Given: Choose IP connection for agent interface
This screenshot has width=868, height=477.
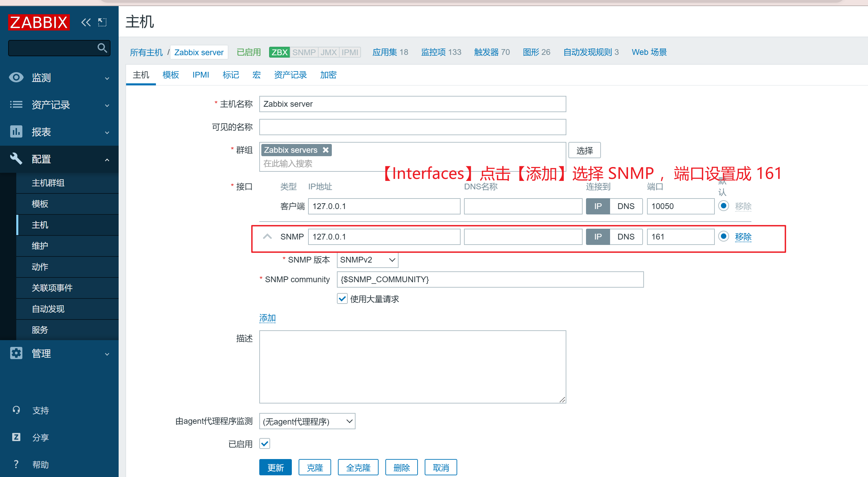Looking at the screenshot, I should pos(598,206).
